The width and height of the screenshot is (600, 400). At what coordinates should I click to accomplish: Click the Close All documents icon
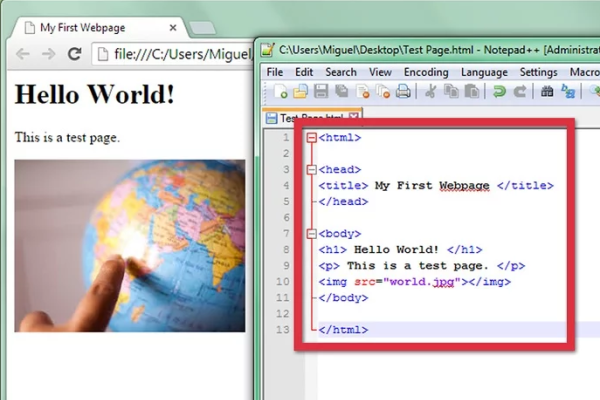click(383, 91)
